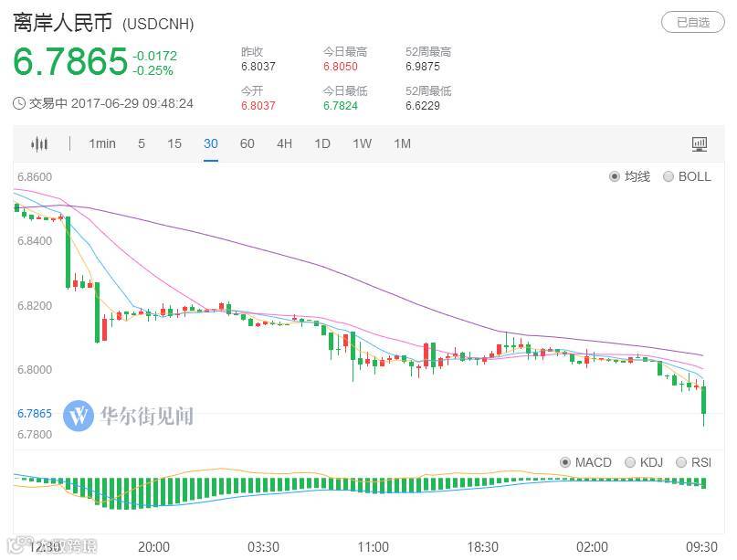Switch to the 1min interval tab
The width and height of the screenshot is (737, 560).
click(x=102, y=143)
